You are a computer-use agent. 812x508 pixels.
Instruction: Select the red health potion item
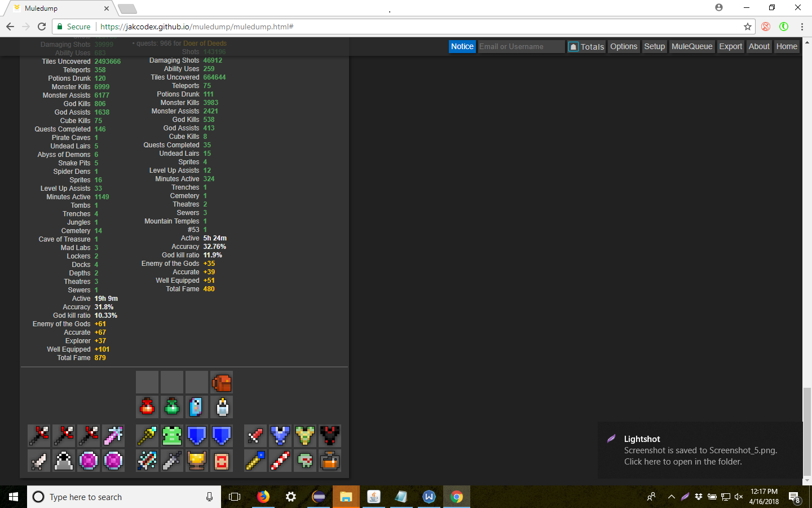coord(147,407)
